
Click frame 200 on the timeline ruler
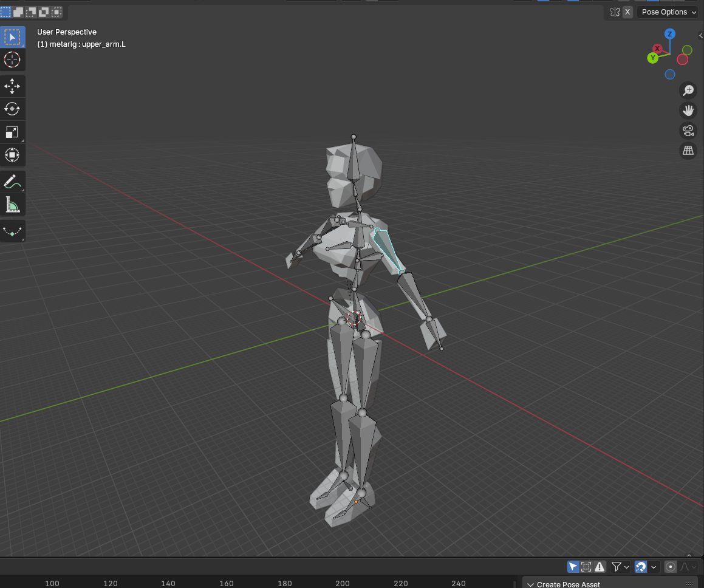point(343,583)
